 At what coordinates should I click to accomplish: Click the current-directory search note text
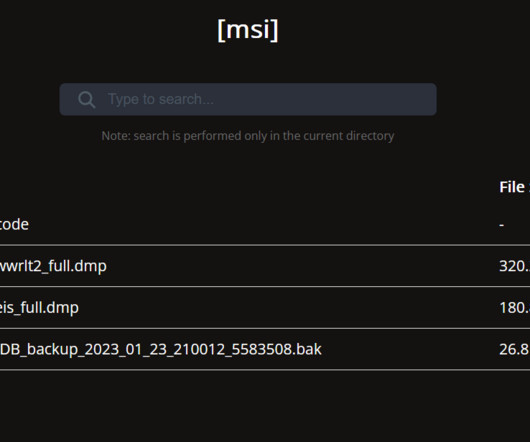pyautogui.click(x=248, y=136)
